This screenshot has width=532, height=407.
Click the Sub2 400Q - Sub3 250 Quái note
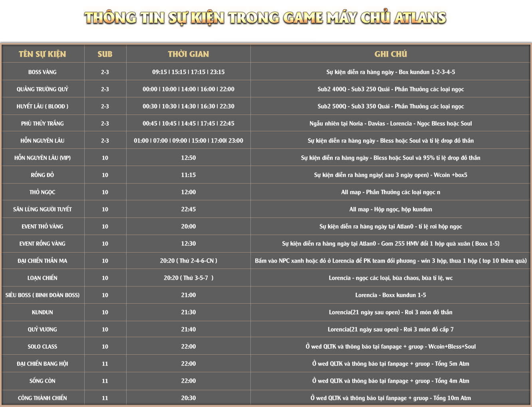click(x=391, y=89)
